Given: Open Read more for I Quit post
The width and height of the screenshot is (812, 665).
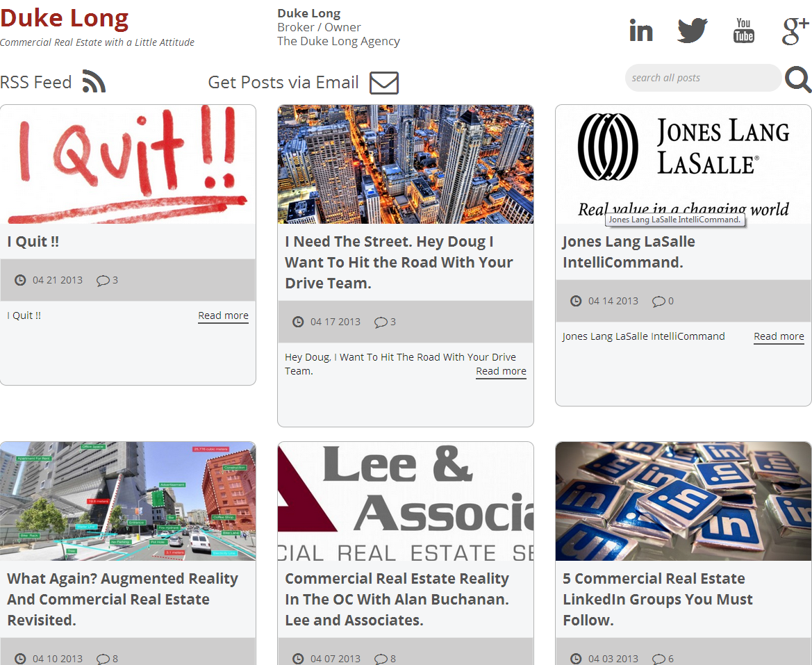Looking at the screenshot, I should tap(223, 316).
